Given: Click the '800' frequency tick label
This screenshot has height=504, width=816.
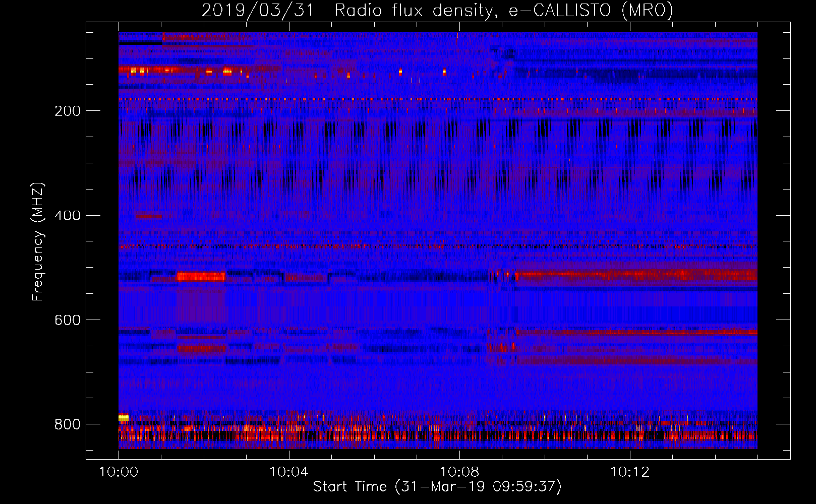Looking at the screenshot, I should (x=68, y=425).
